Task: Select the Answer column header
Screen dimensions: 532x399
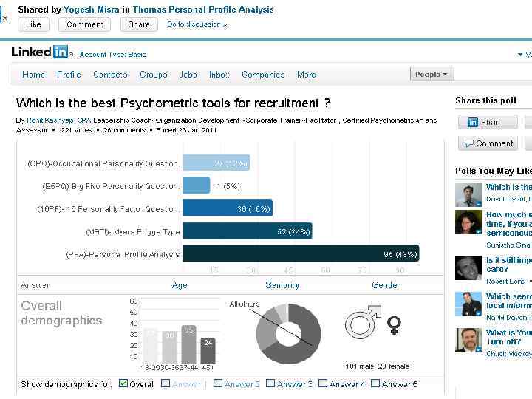Action: tap(35, 285)
